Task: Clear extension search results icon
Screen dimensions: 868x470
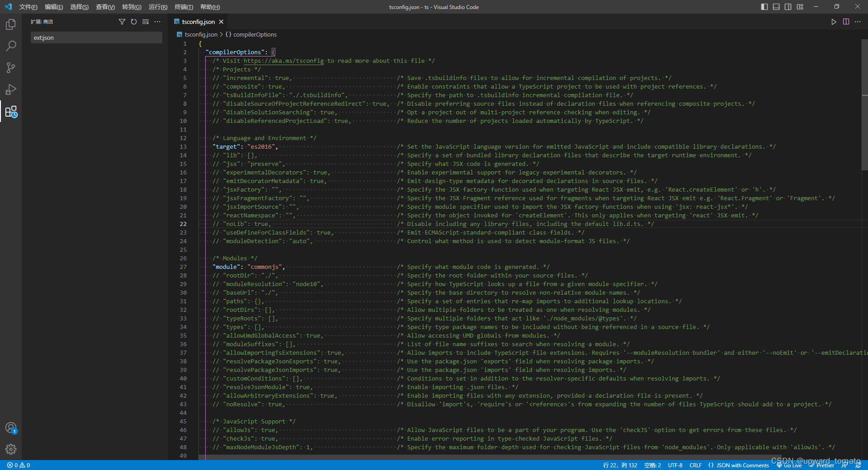Action: tap(146, 22)
